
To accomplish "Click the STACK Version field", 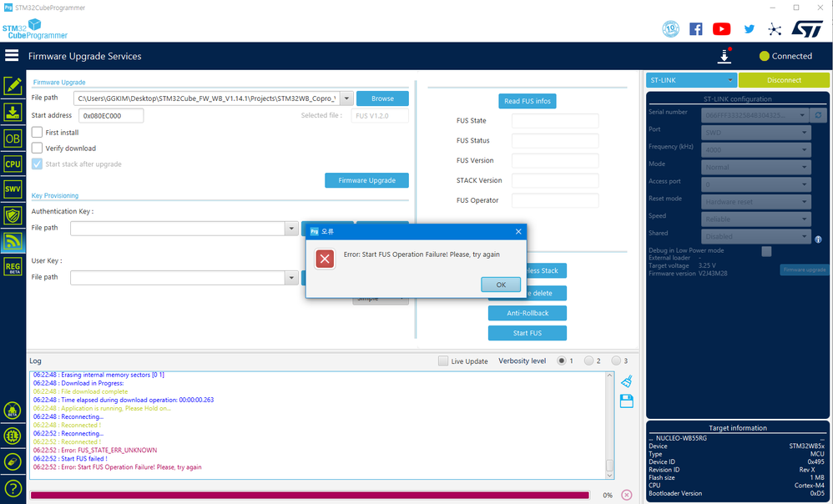I will coord(555,180).
